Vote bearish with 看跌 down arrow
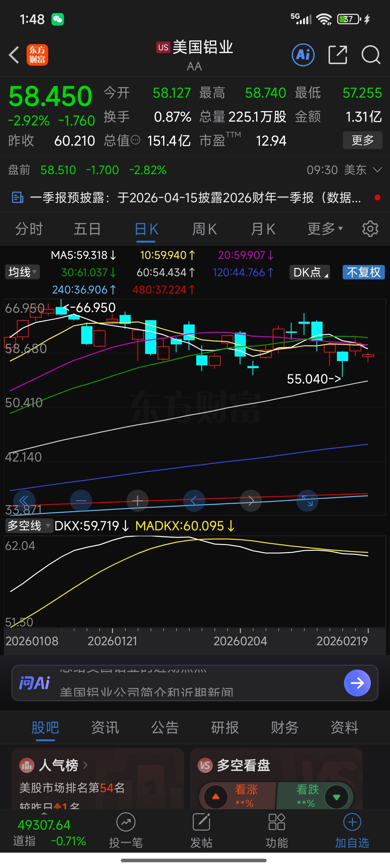Image resolution: width=390 pixels, height=868 pixels. point(337,797)
